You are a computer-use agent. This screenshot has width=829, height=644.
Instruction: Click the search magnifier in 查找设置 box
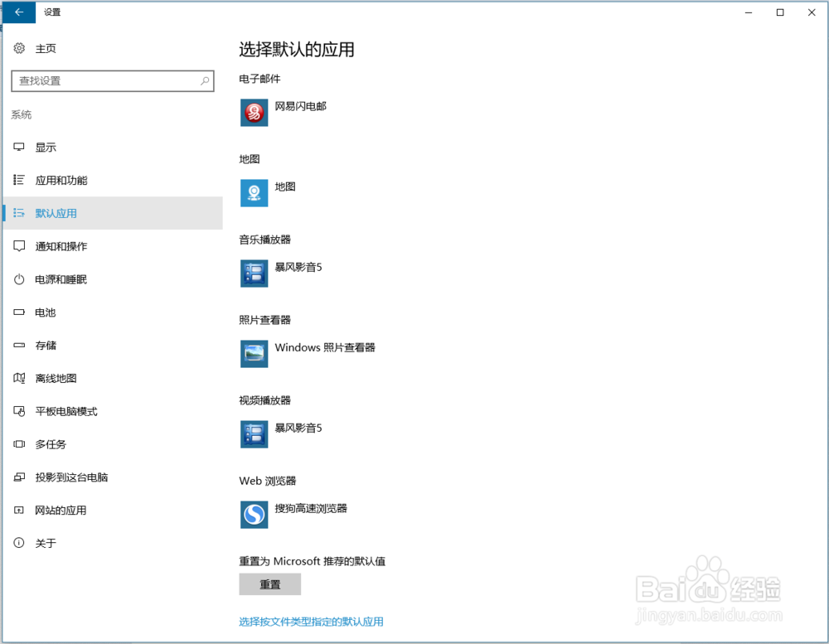click(205, 81)
